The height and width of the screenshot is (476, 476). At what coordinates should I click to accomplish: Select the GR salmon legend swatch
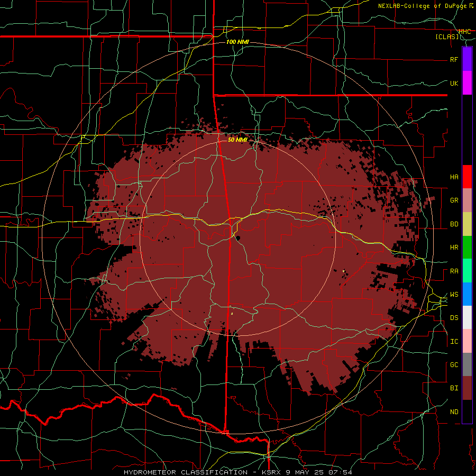pos(467,200)
